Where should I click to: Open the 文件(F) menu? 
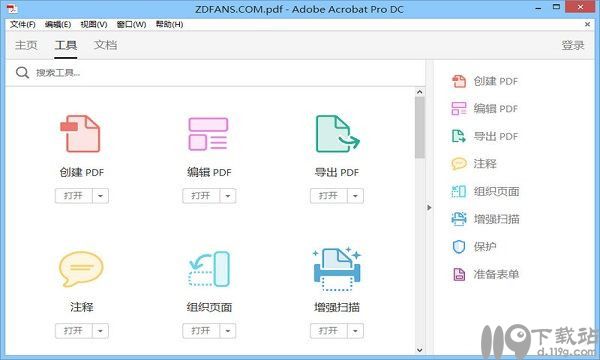[23, 24]
